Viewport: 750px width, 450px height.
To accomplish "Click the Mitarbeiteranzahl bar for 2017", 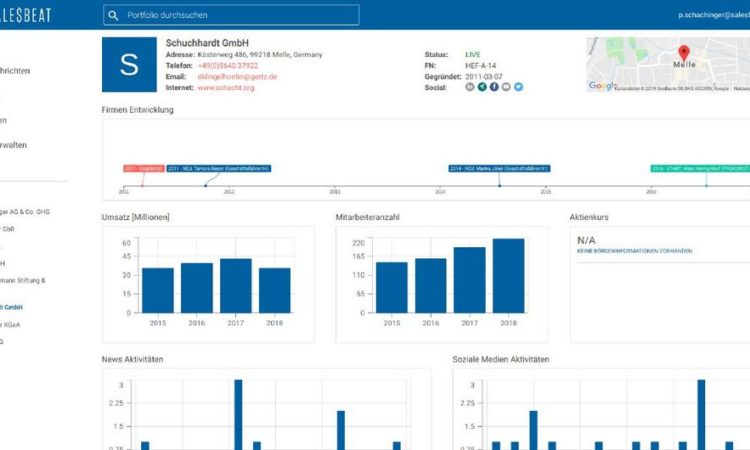I will tap(470, 280).
